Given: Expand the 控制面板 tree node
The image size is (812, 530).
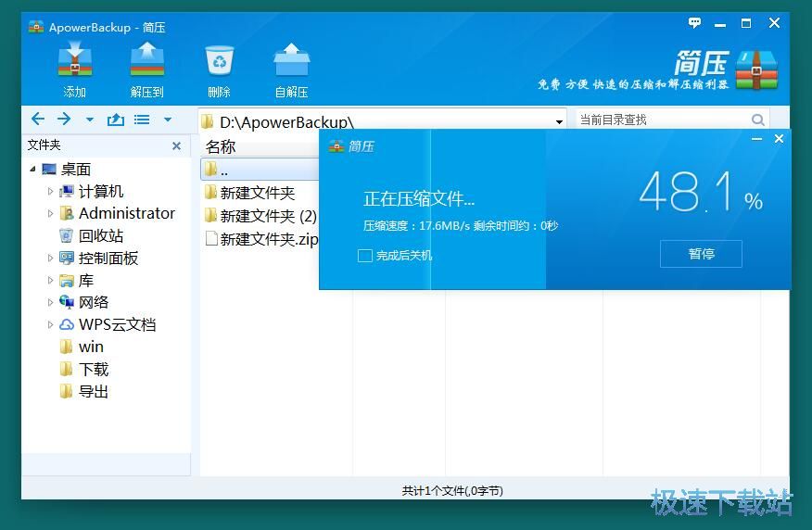Looking at the screenshot, I should tap(50, 258).
